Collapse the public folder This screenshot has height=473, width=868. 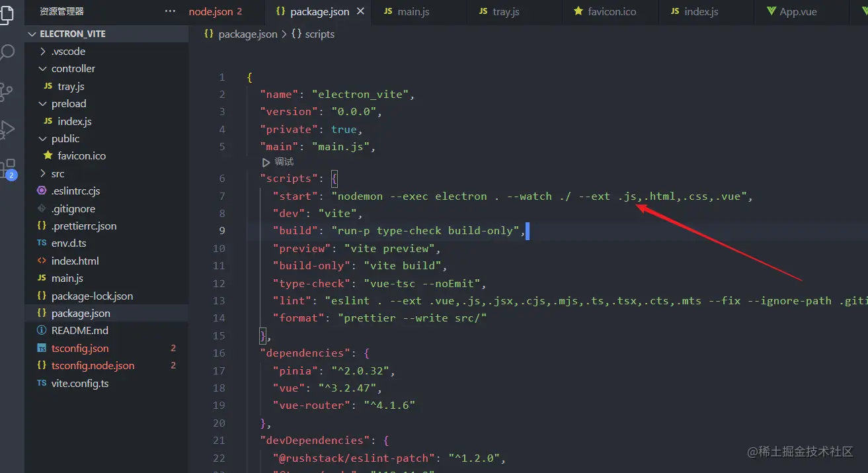click(x=106, y=138)
